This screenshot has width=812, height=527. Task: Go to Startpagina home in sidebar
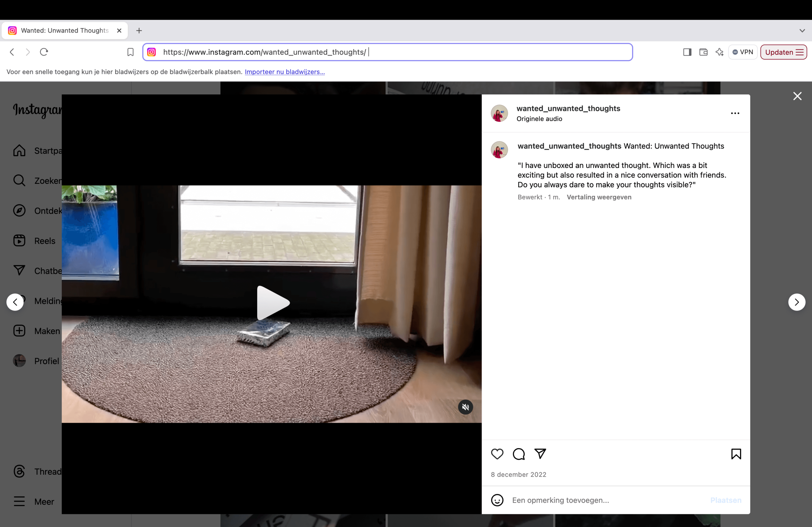[x=37, y=151]
